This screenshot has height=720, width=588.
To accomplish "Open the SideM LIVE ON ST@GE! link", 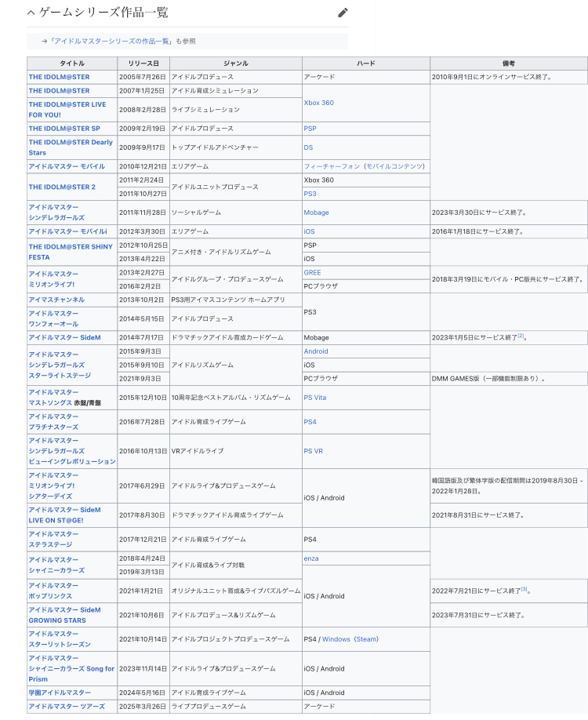I will pyautogui.click(x=65, y=515).
